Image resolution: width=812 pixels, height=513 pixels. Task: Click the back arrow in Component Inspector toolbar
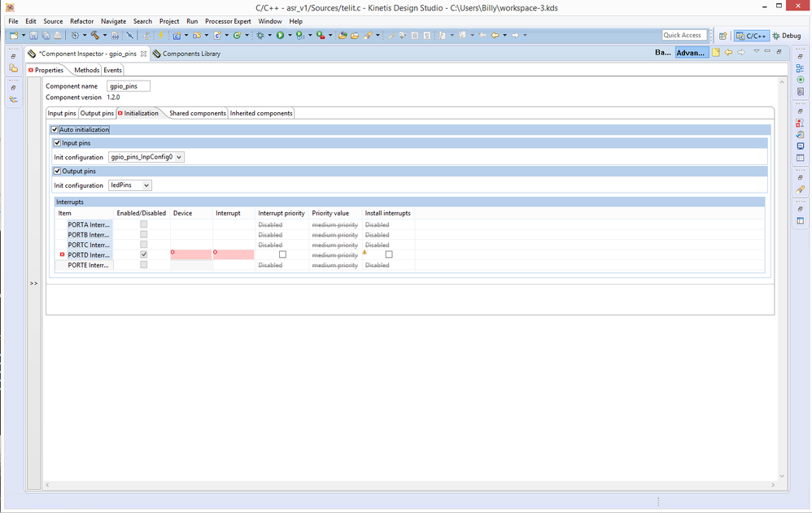[729, 52]
